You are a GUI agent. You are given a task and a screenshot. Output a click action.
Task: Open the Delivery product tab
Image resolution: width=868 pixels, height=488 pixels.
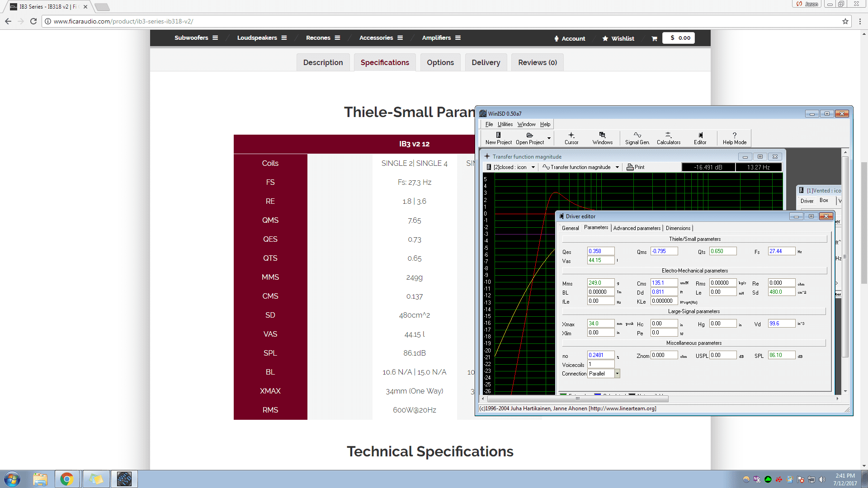coord(486,62)
